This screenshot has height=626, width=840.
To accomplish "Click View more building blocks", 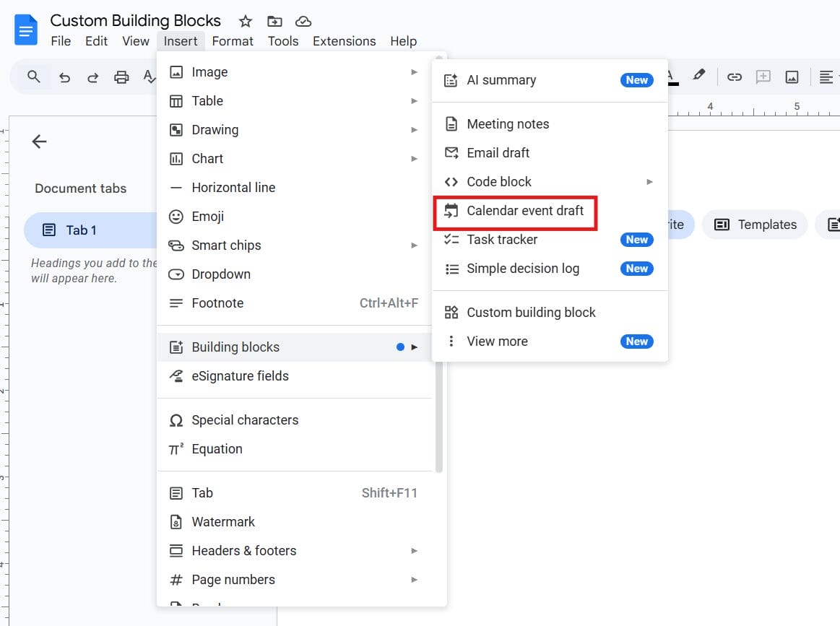I will click(x=550, y=341).
